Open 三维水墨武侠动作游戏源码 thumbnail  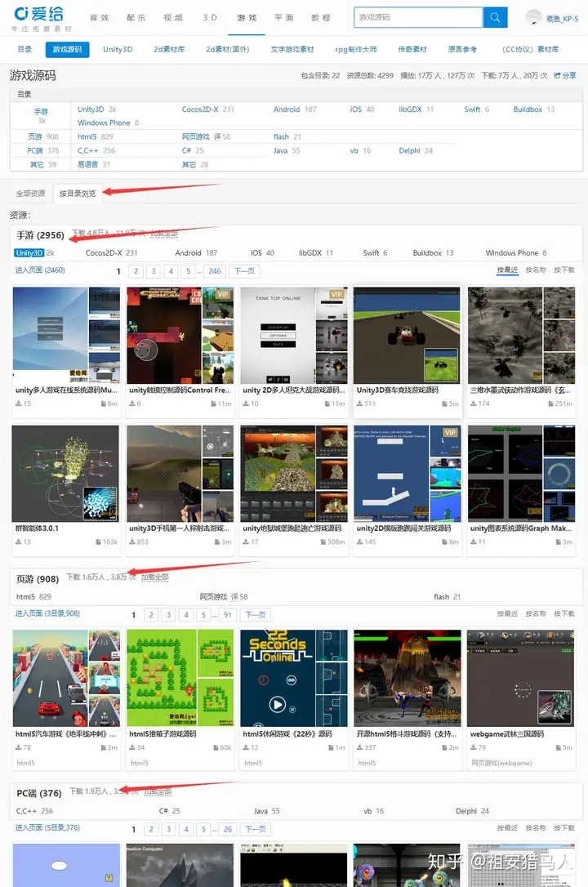click(521, 336)
